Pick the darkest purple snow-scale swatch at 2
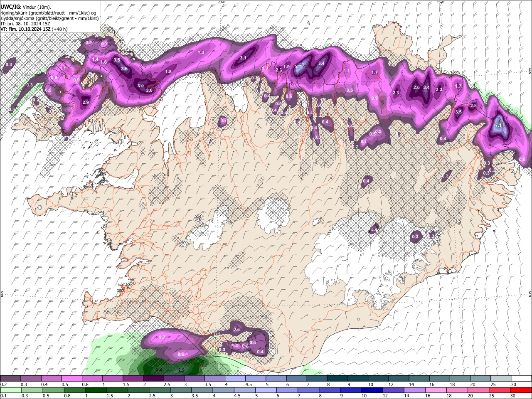 coord(154,379)
